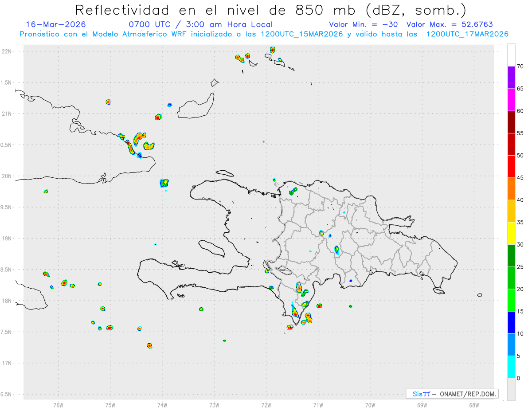Click the '40' value on the color scale
This screenshot has width=532, height=411.
(x=520, y=200)
